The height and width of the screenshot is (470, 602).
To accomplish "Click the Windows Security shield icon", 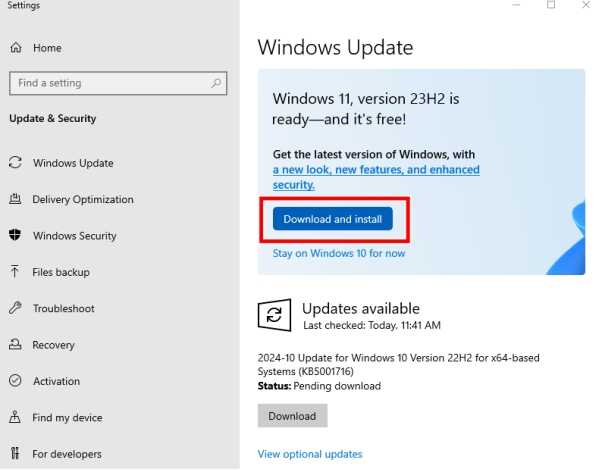I will 15,236.
